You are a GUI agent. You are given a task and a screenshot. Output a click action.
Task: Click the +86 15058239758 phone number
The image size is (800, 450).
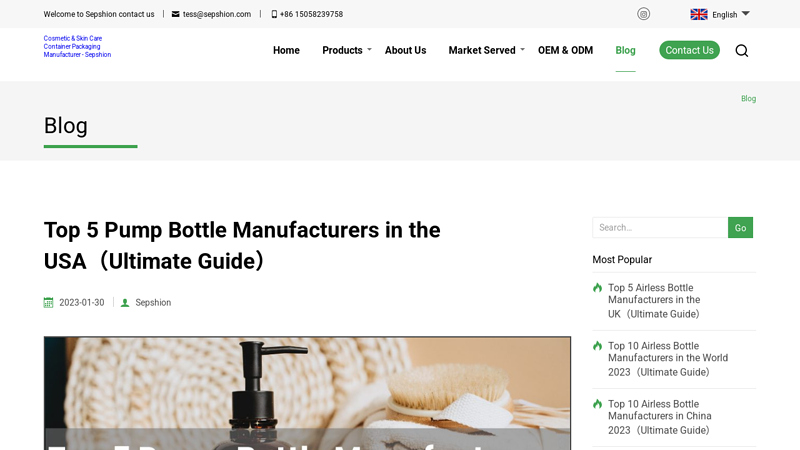tap(311, 14)
